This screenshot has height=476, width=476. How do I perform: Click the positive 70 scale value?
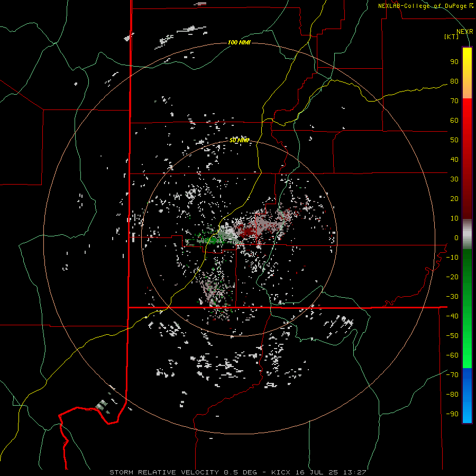coord(454,101)
